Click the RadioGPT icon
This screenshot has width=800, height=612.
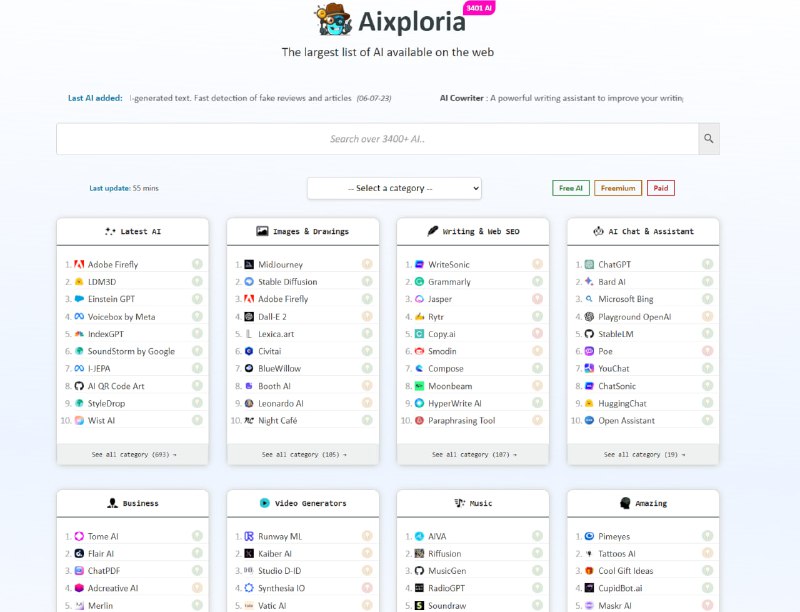pos(419,588)
